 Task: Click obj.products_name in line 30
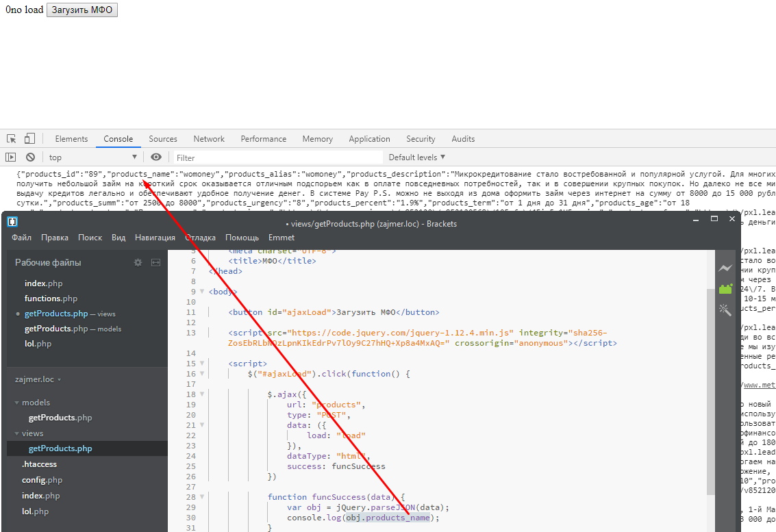[388, 518]
